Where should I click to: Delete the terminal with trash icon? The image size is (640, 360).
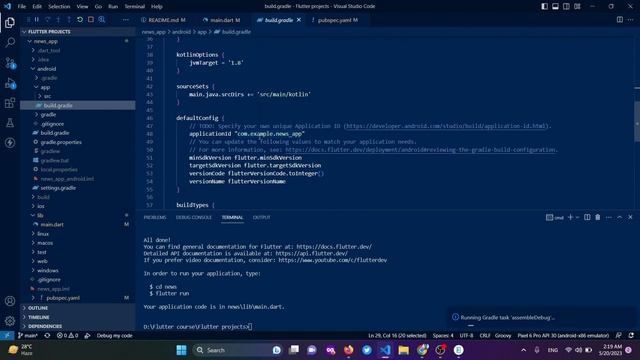(598, 217)
